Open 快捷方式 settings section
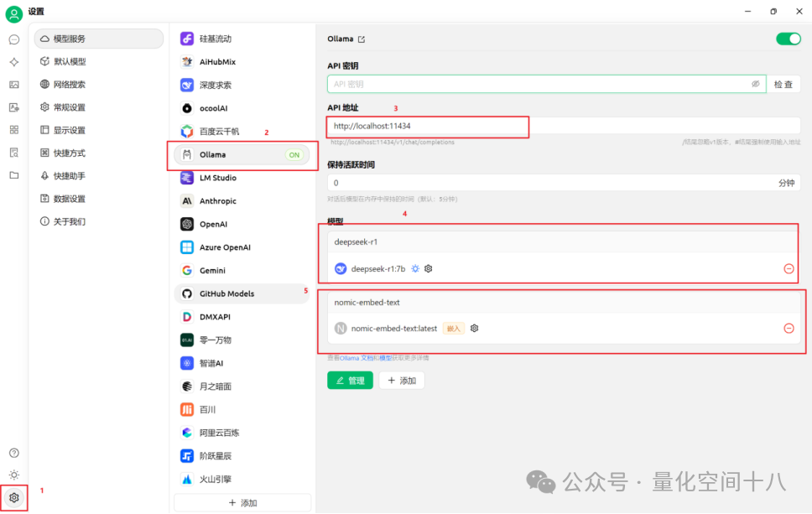 click(98, 153)
